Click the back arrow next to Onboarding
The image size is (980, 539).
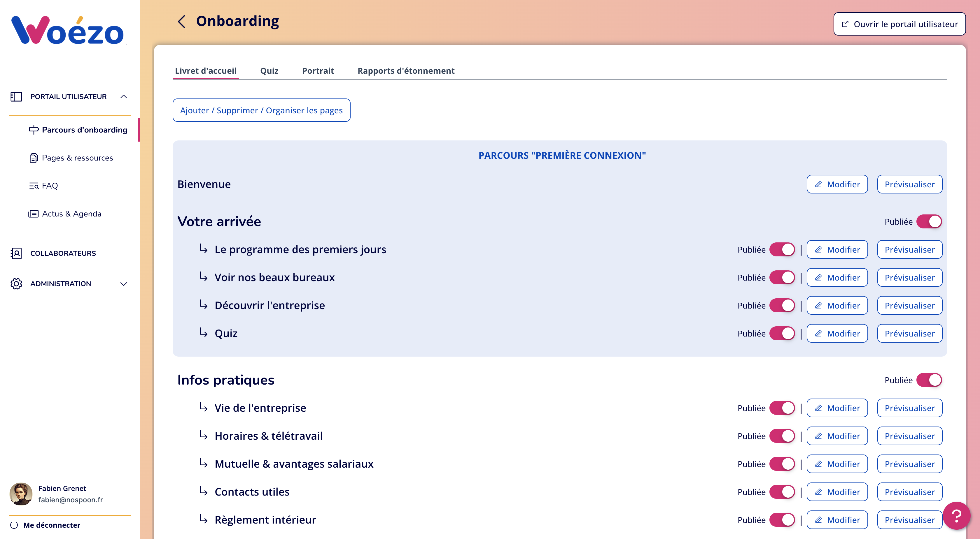pos(182,22)
